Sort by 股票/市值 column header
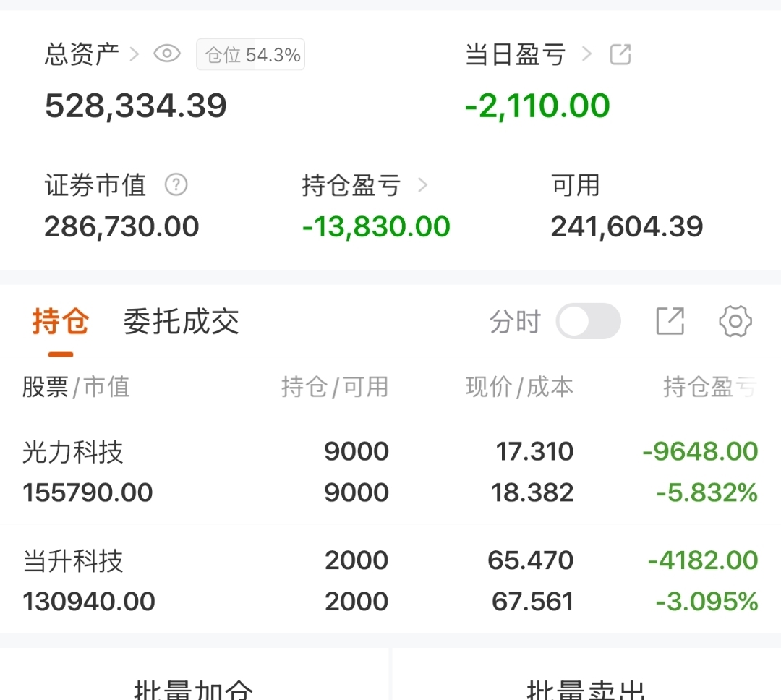Image resolution: width=781 pixels, height=700 pixels. pyautogui.click(x=76, y=388)
